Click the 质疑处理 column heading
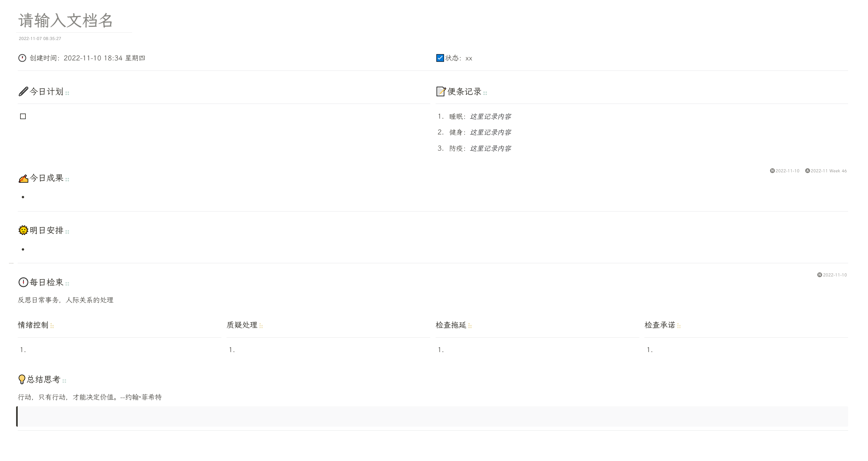868x461 pixels. point(242,325)
